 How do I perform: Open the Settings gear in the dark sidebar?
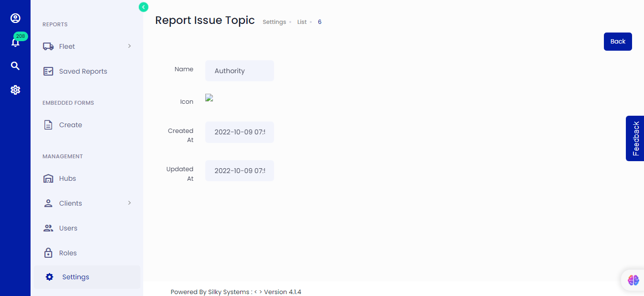pos(15,90)
